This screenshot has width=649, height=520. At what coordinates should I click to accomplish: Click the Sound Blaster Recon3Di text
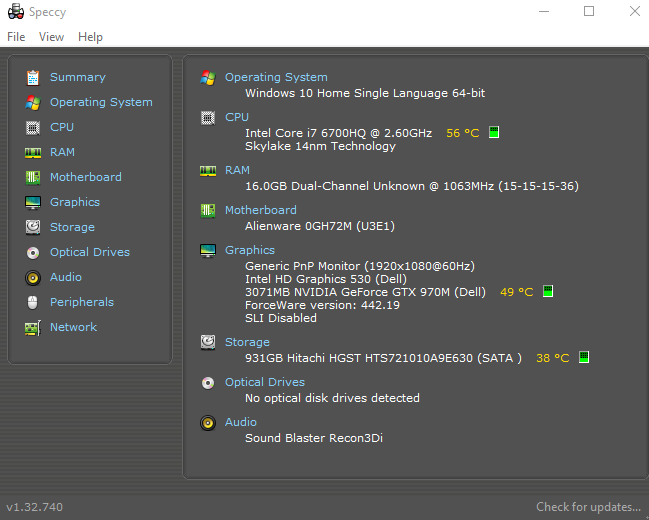[314, 438]
